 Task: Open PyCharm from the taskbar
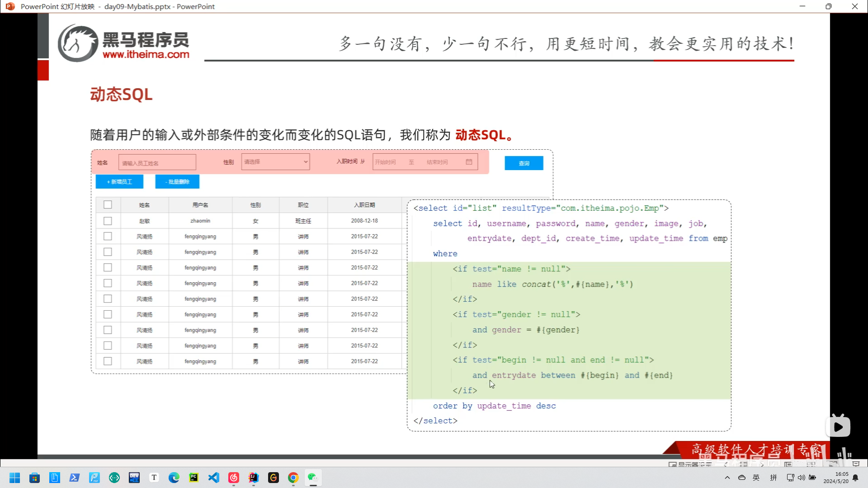tap(194, 478)
